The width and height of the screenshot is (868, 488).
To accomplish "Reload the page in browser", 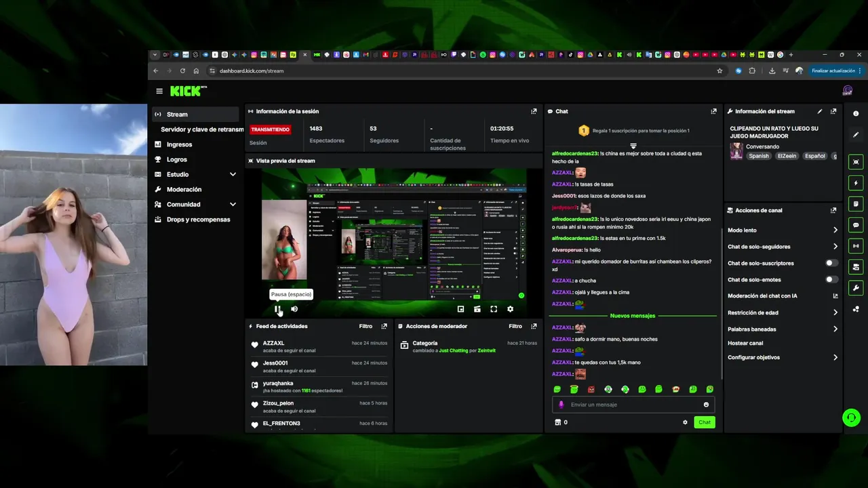I will pyautogui.click(x=182, y=70).
